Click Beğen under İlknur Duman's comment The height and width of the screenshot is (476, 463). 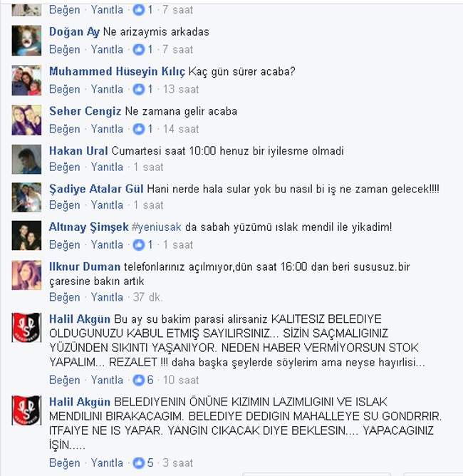pos(65,297)
